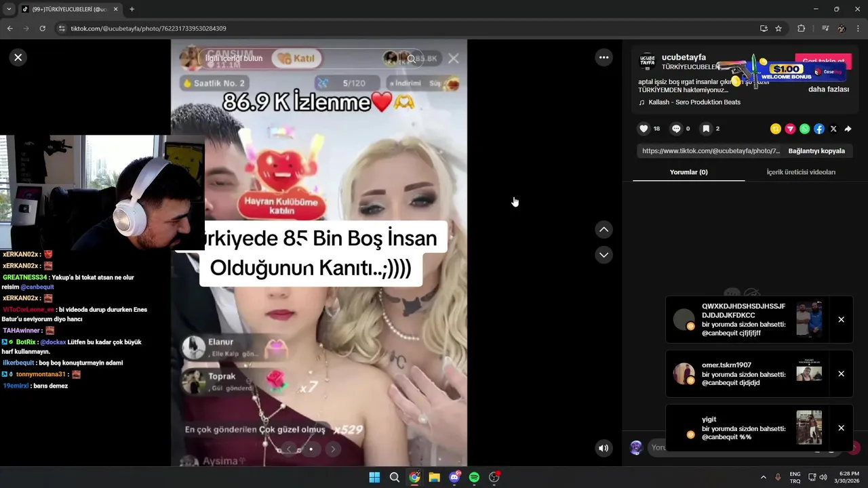The width and height of the screenshot is (868, 488).
Task: Open tab search dropdown arrow
Action: [9, 9]
